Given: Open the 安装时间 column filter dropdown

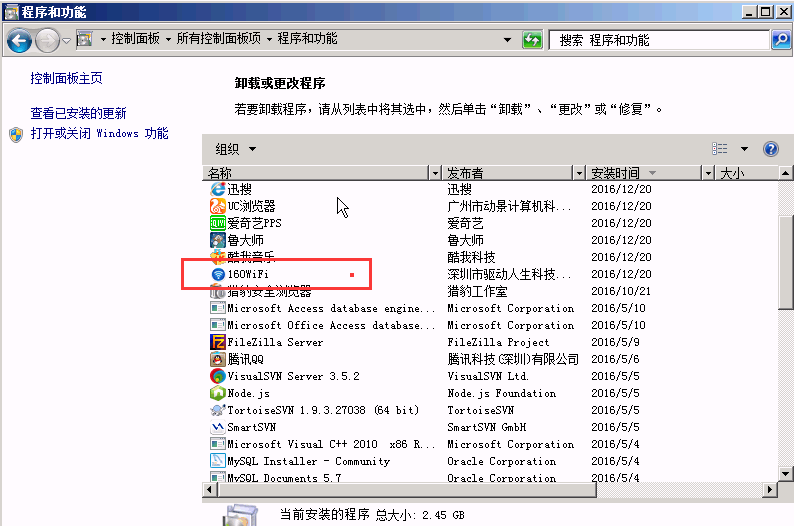Looking at the screenshot, I should [x=708, y=173].
